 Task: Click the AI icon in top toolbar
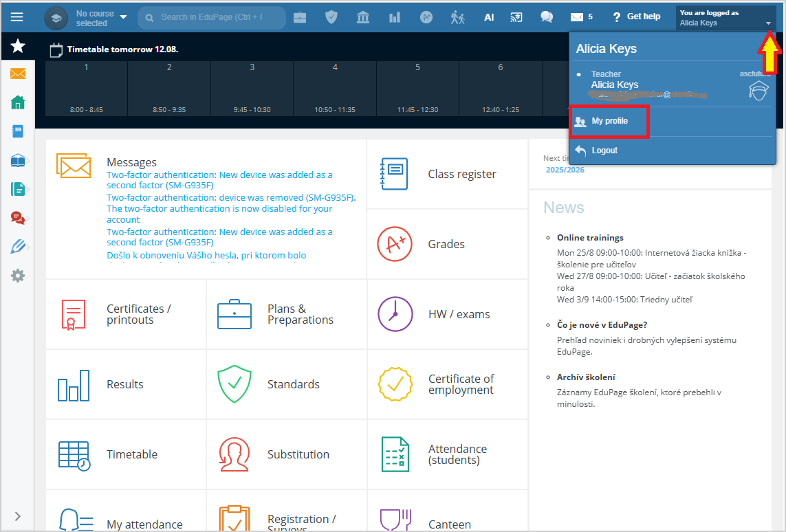pos(489,17)
